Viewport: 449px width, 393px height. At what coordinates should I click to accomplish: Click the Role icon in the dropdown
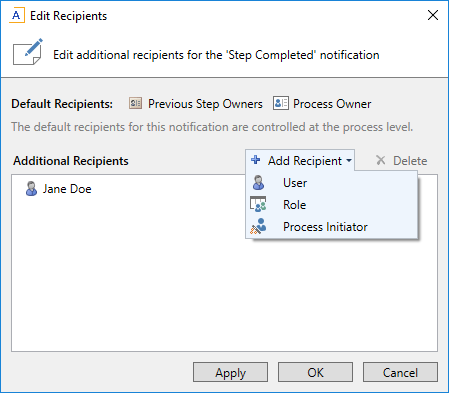[258, 204]
